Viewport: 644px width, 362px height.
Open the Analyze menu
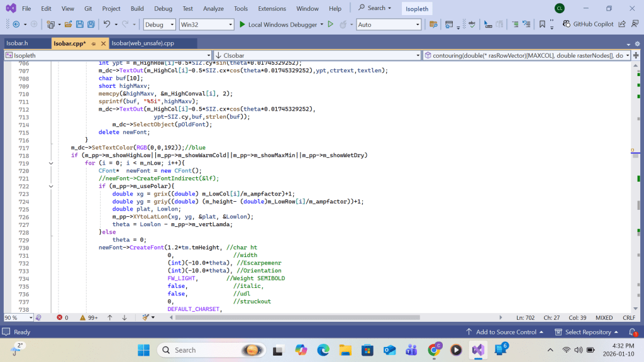[213, 9]
